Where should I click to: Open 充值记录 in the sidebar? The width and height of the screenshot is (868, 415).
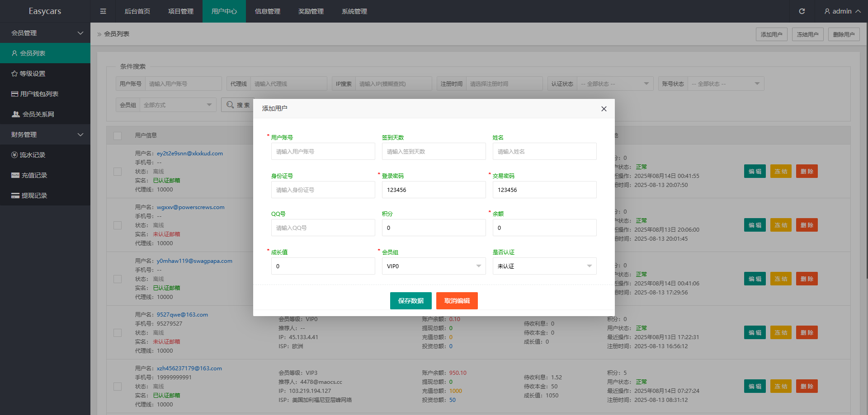point(29,175)
